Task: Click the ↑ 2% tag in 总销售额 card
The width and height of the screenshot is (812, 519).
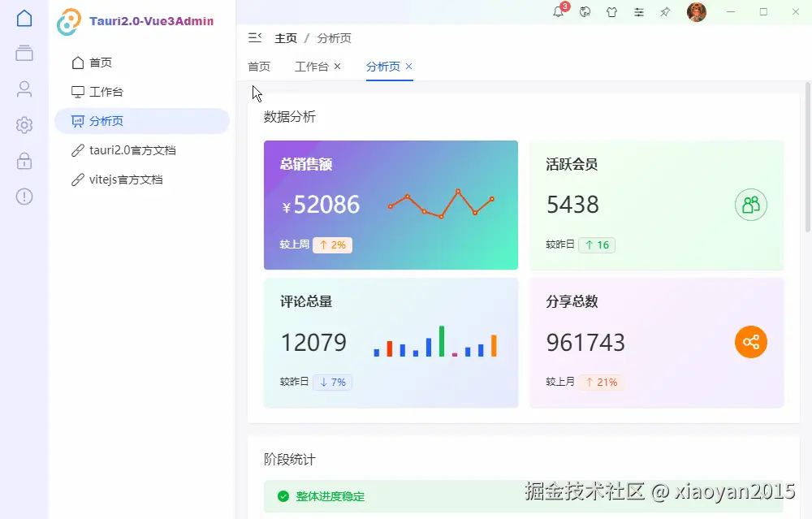Action: 332,245
